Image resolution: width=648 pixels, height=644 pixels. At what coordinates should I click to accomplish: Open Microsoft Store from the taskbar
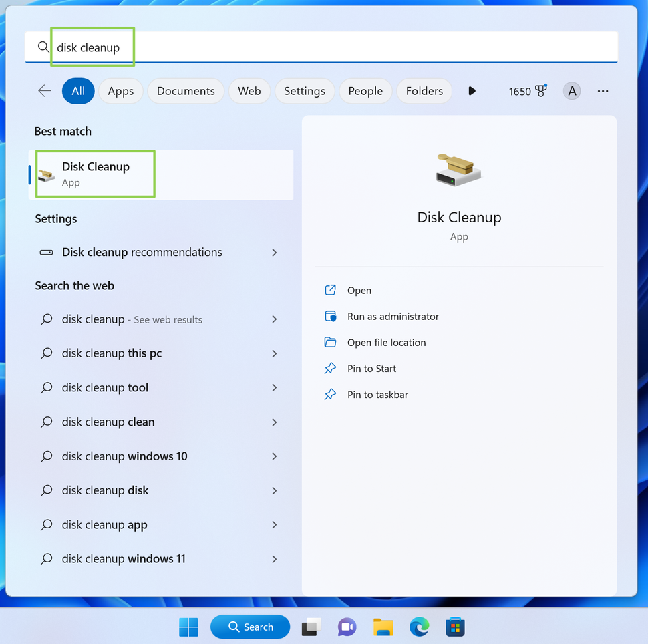(455, 627)
